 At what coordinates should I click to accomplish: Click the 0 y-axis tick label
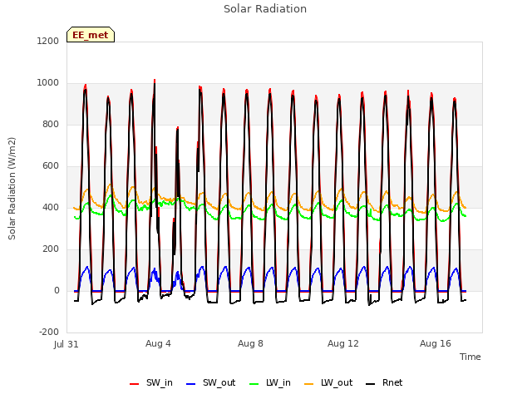57,290
